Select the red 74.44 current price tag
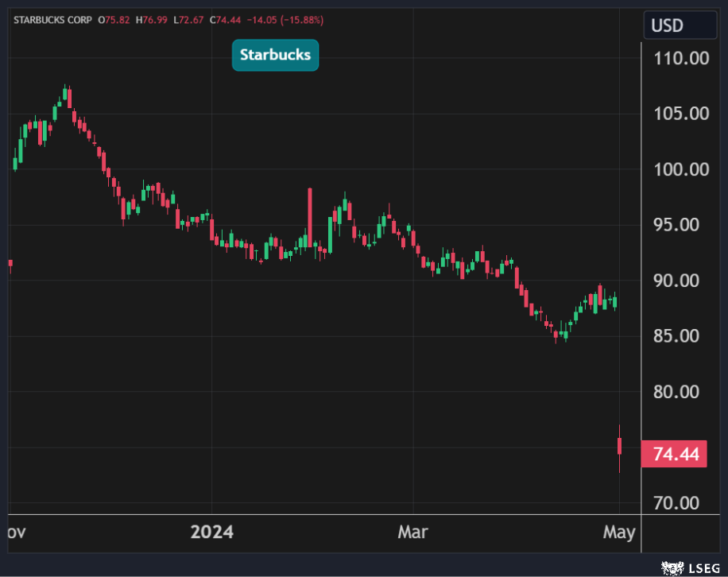Viewport: 728px width, 577px height. [x=674, y=455]
